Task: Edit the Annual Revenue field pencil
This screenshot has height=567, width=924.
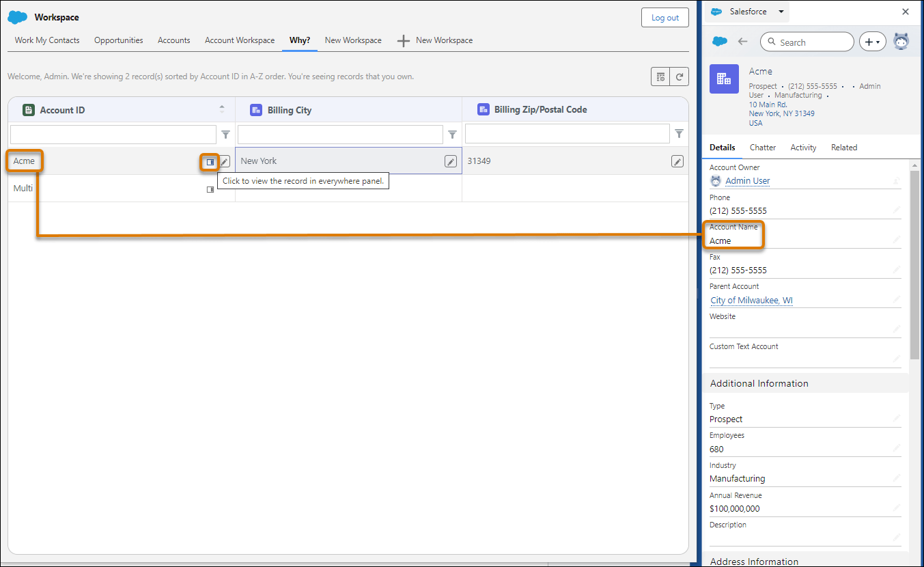Action: [896, 508]
